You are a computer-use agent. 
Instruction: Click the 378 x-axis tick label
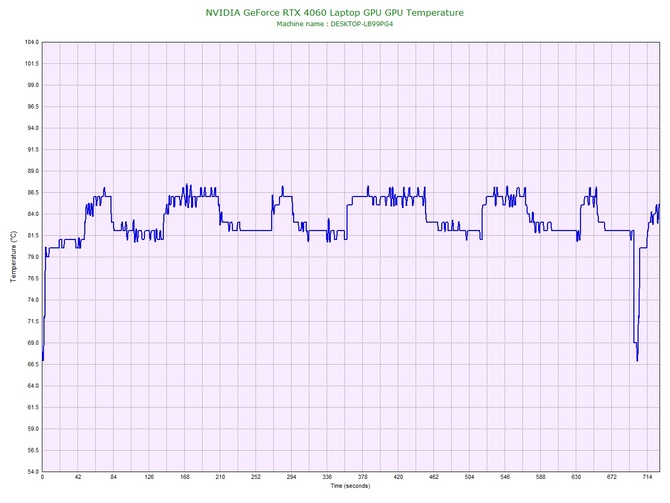pos(363,477)
